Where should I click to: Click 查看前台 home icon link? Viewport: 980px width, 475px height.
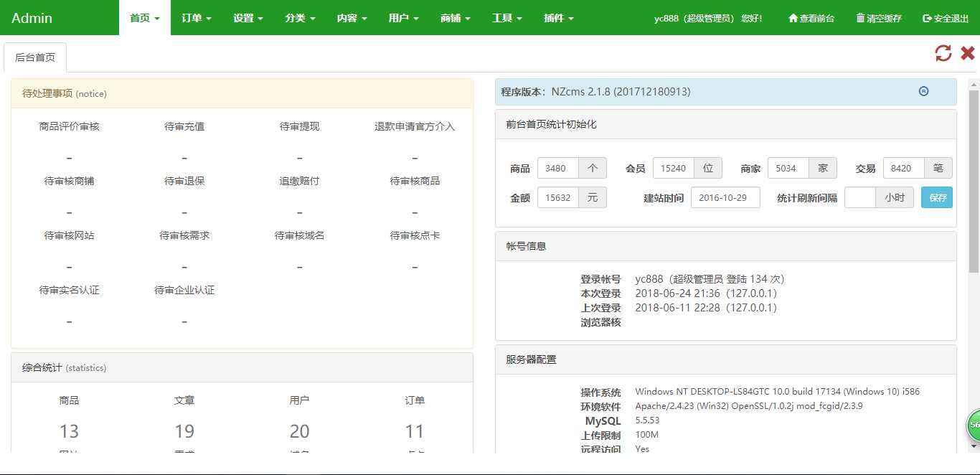811,18
